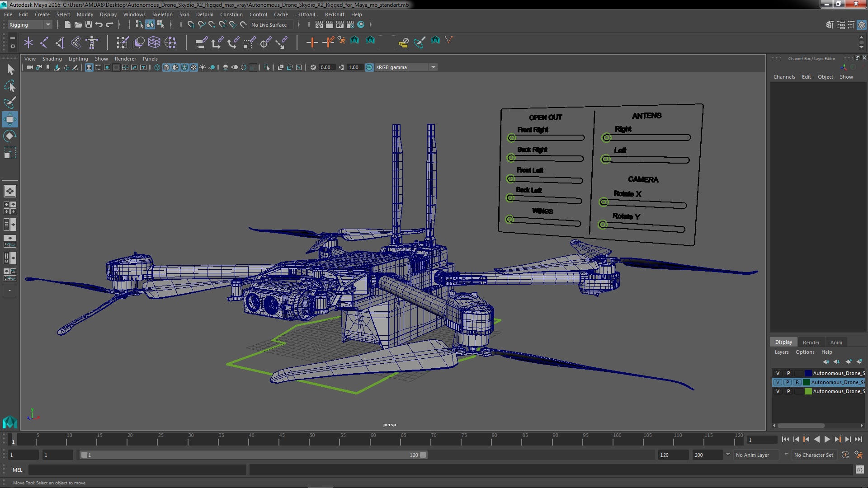Click the Front Right slider handle
The width and height of the screenshot is (868, 488).
[x=511, y=138]
